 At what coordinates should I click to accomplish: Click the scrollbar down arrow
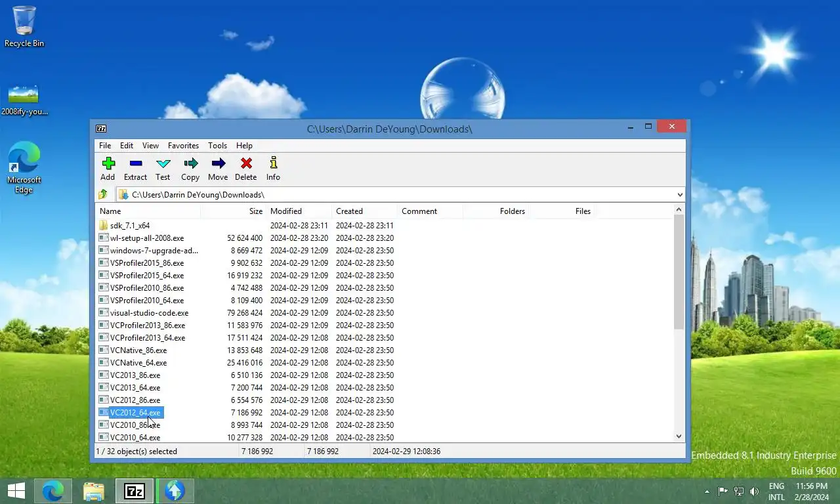coord(679,436)
